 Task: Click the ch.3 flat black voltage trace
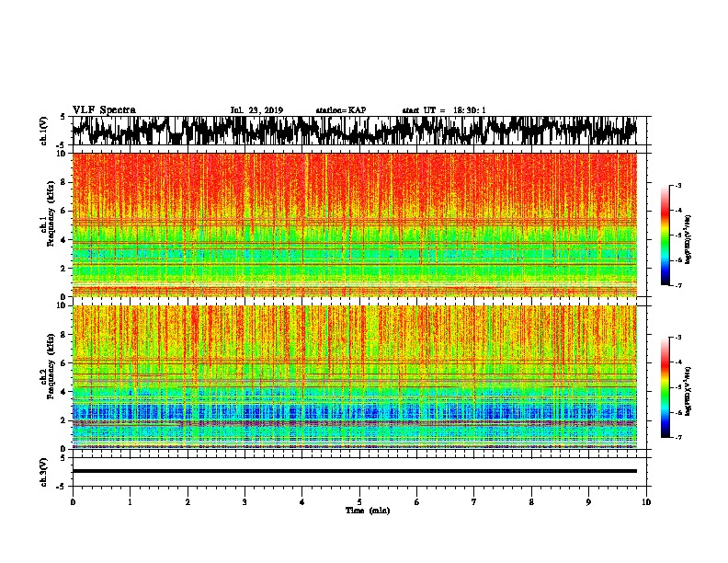point(355,471)
